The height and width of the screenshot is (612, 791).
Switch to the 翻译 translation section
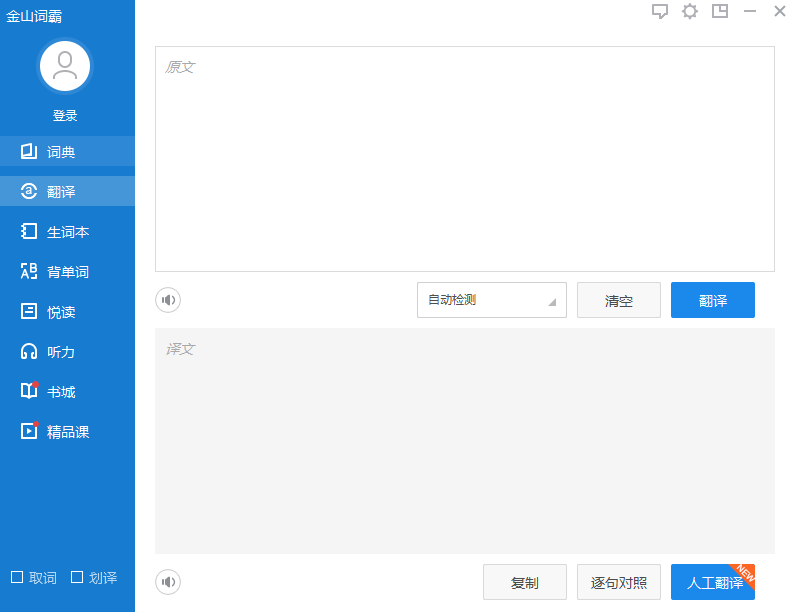coord(62,192)
